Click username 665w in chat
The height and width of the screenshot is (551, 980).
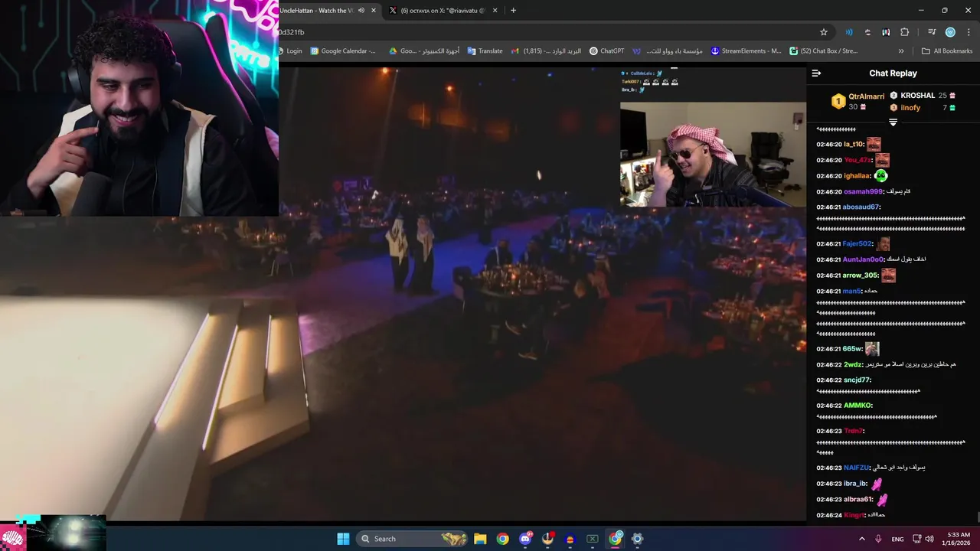(852, 349)
